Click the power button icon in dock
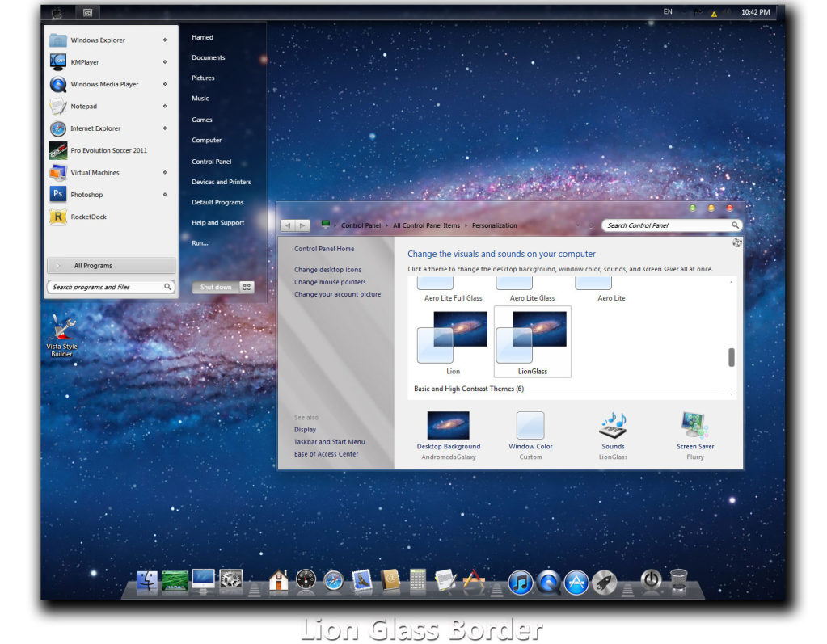 pos(652,579)
